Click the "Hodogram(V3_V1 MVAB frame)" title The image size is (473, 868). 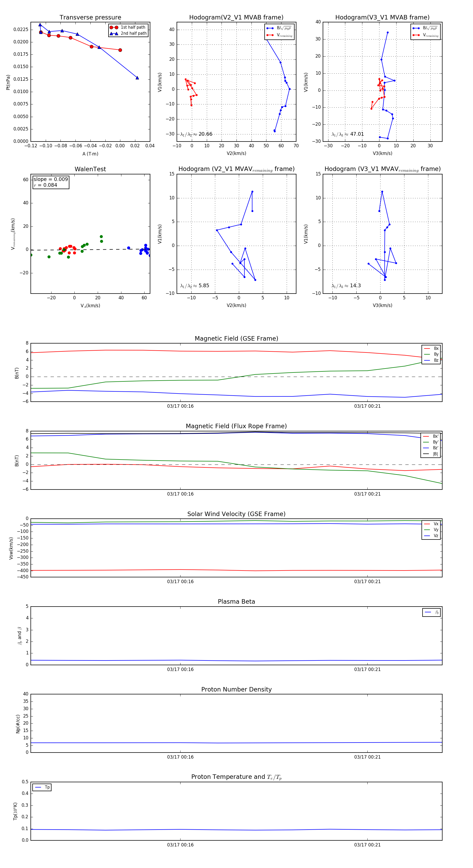382,17
